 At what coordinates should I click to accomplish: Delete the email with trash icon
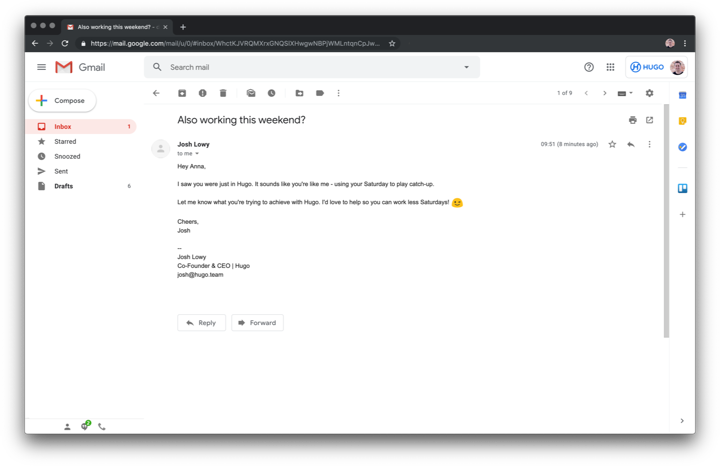(223, 93)
